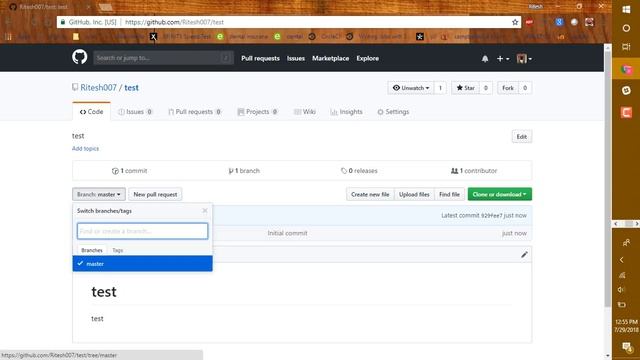Viewport: 640px width, 360px height.
Task: Click Upload files button
Action: 414,194
